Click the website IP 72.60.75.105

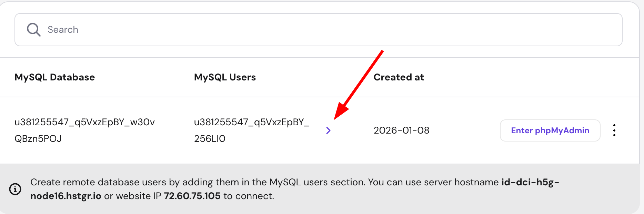tap(192, 196)
